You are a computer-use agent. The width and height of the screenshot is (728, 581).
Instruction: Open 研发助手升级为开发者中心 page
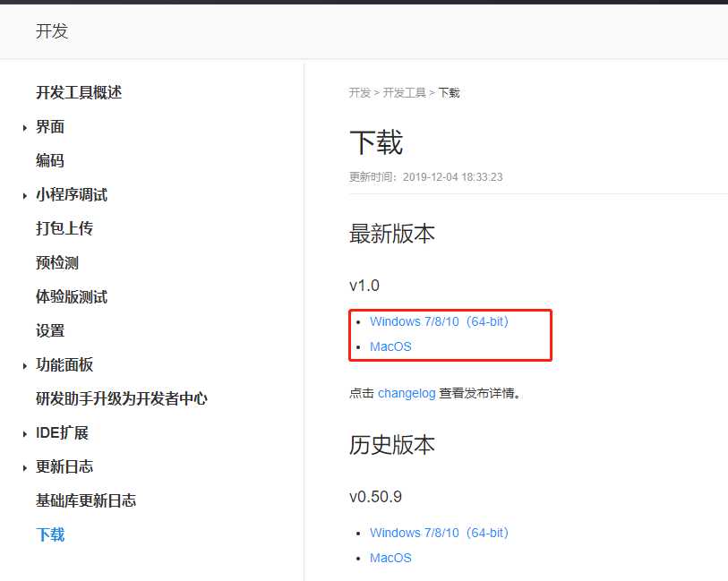(122, 399)
